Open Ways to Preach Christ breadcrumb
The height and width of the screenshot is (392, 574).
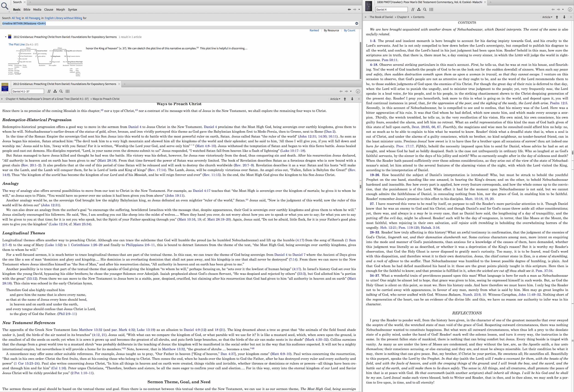(106, 99)
